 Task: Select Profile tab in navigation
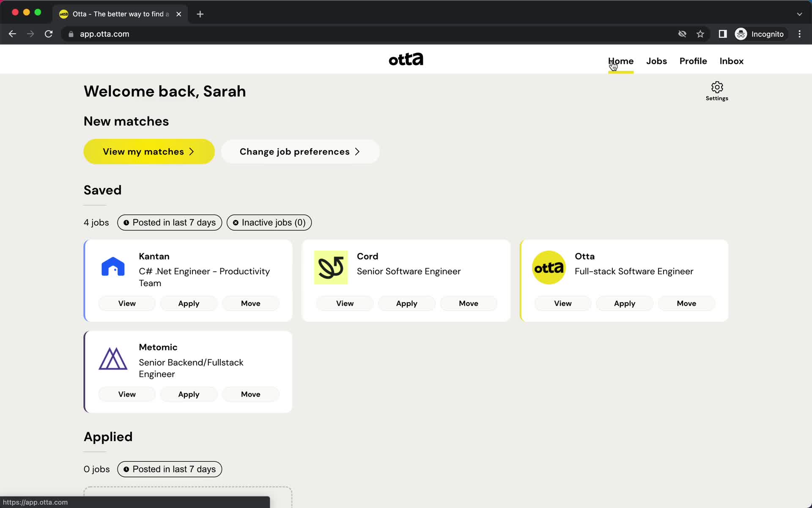pyautogui.click(x=693, y=61)
